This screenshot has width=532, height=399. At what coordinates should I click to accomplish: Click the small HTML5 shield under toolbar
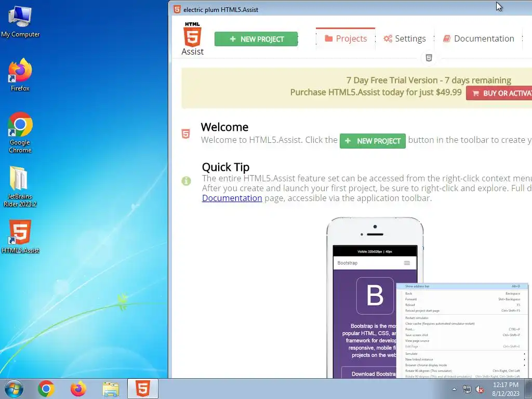pos(429,58)
